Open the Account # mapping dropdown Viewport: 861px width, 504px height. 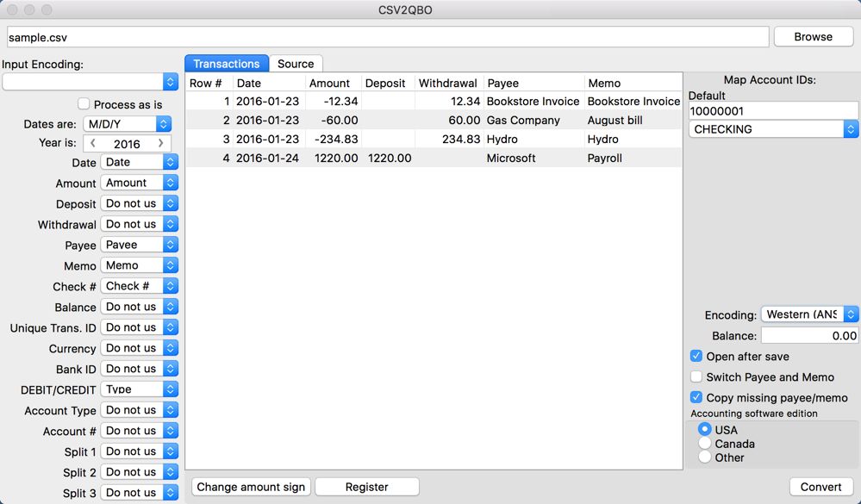[140, 431]
